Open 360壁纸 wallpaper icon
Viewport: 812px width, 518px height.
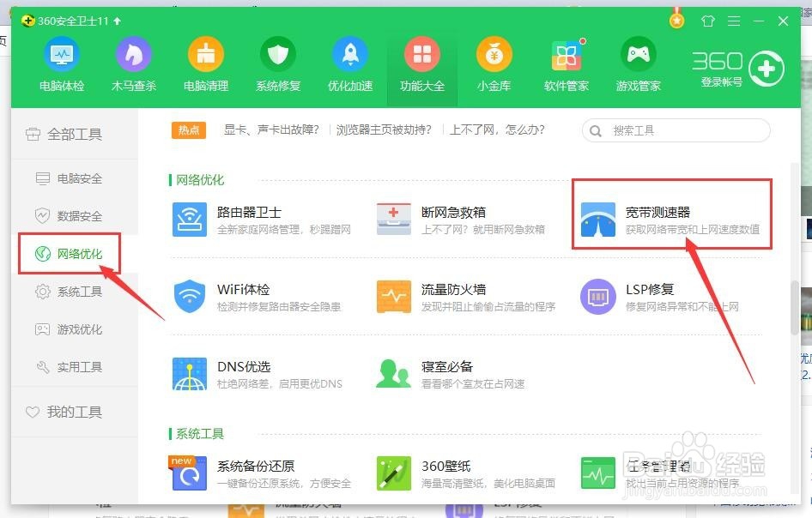[x=394, y=473]
